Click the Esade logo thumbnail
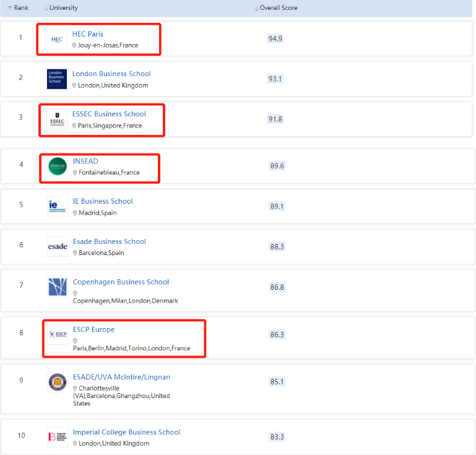Screen dimensions: 476x455 [58, 246]
